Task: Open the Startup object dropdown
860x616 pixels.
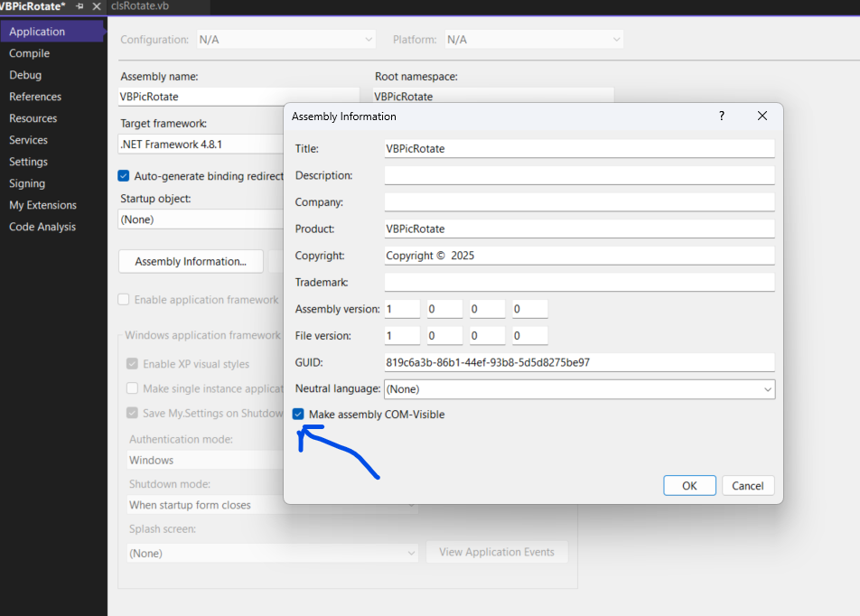Action: (201, 219)
